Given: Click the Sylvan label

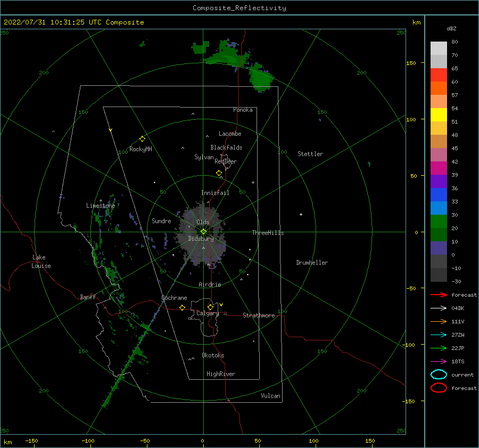Looking at the screenshot, I should (204, 157).
